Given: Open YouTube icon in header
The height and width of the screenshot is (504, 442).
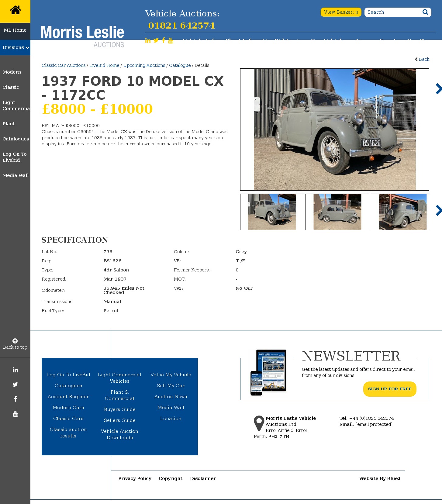Looking at the screenshot, I should (x=171, y=40).
